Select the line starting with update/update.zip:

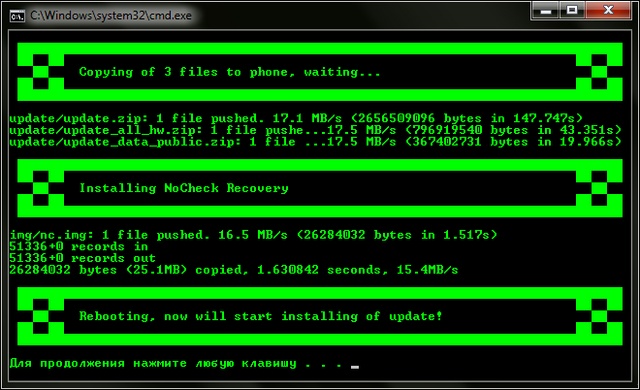[296, 118]
